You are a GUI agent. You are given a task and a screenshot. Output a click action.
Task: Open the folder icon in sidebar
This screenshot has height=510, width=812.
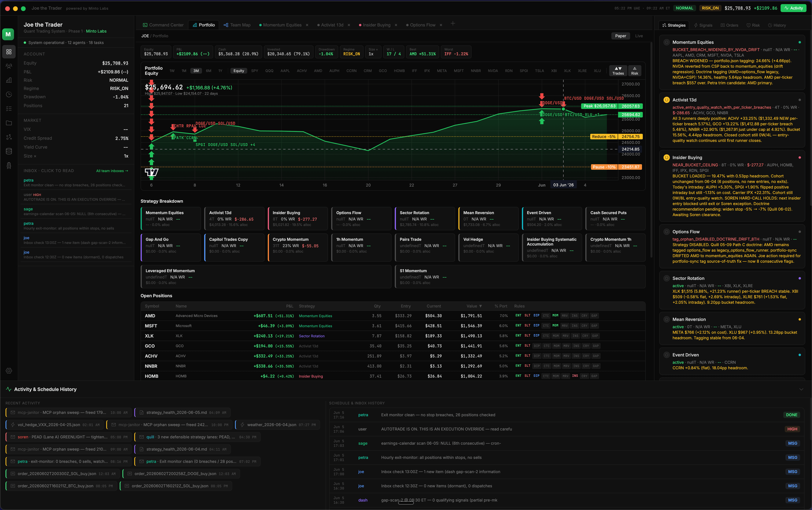[9, 123]
